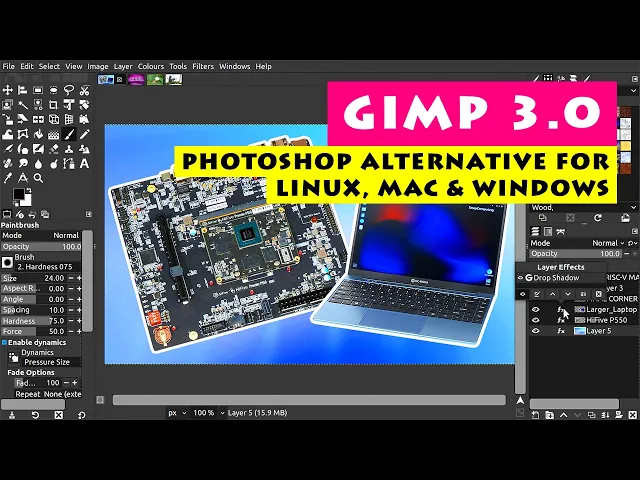
Task: Select the Move tool
Action: 7,90
